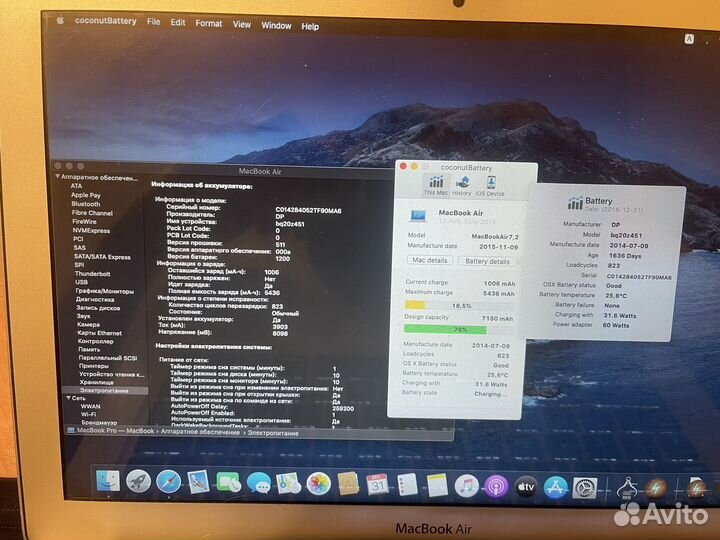Select Диагностика in the sidebar

click(95, 299)
